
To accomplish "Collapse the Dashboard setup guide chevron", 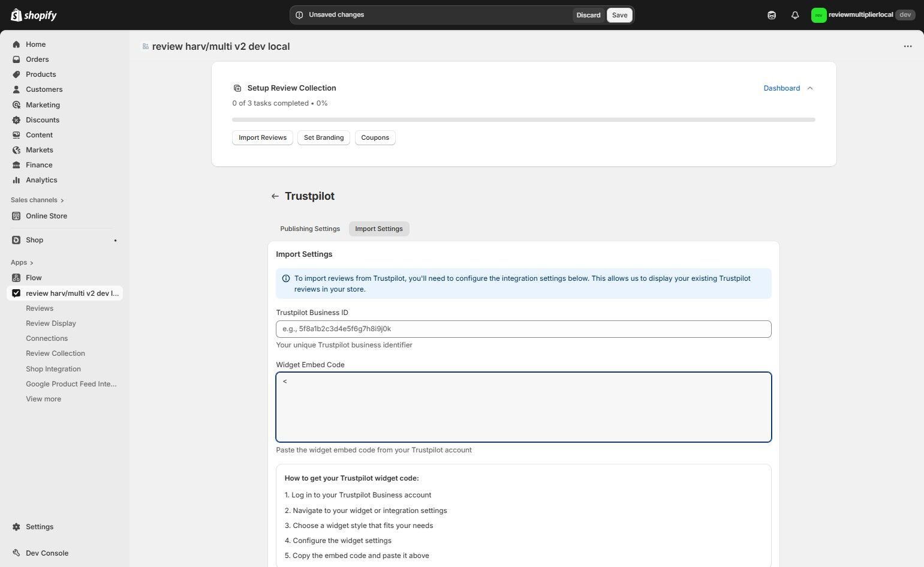I will point(810,88).
